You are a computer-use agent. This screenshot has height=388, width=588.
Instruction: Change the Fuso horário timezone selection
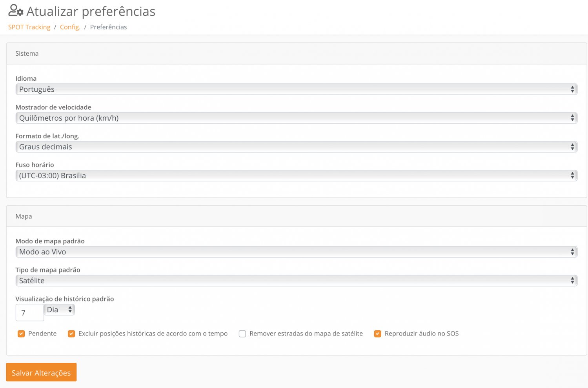296,176
